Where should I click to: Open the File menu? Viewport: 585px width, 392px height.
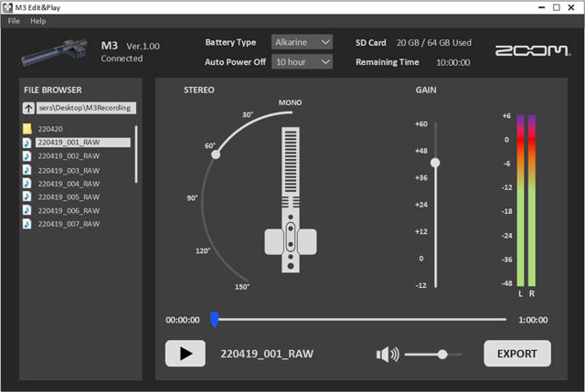click(x=14, y=21)
